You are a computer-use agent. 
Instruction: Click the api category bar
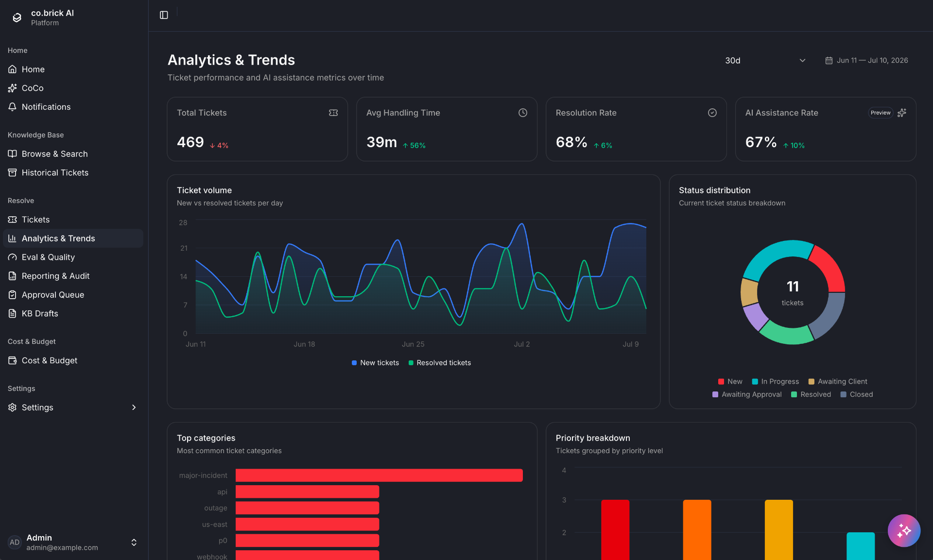tap(307, 492)
